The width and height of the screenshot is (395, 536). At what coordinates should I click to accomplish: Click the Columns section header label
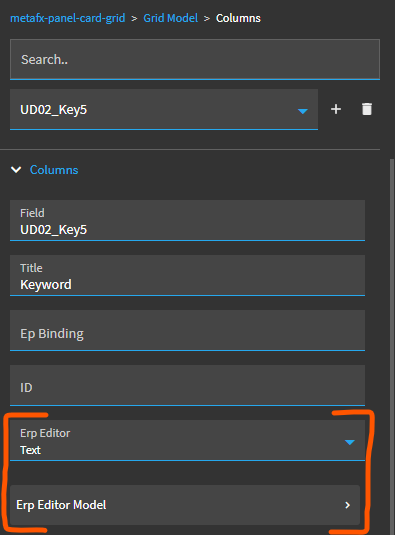click(54, 170)
